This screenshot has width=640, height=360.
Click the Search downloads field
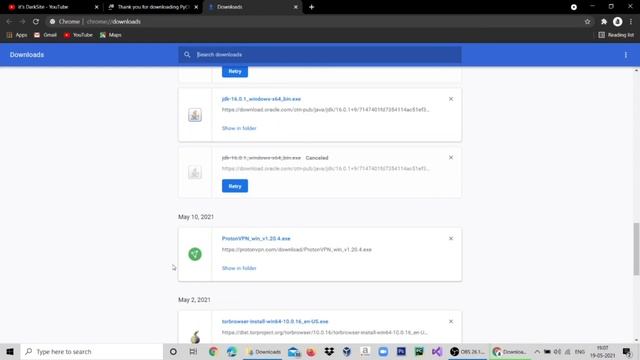pos(320,55)
